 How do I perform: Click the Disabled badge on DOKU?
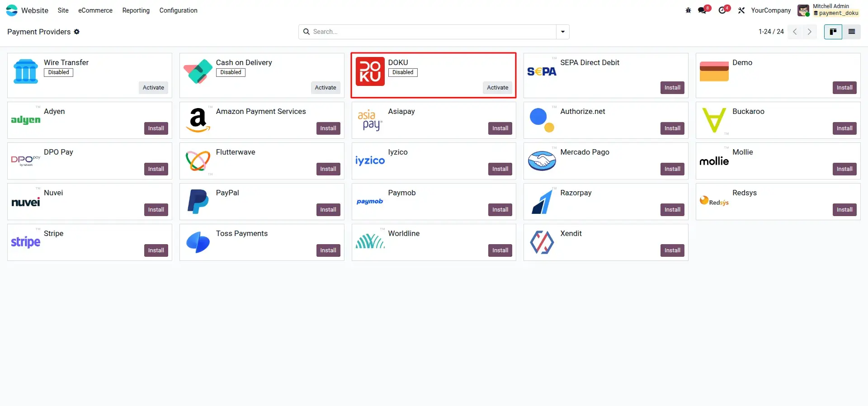(x=403, y=72)
